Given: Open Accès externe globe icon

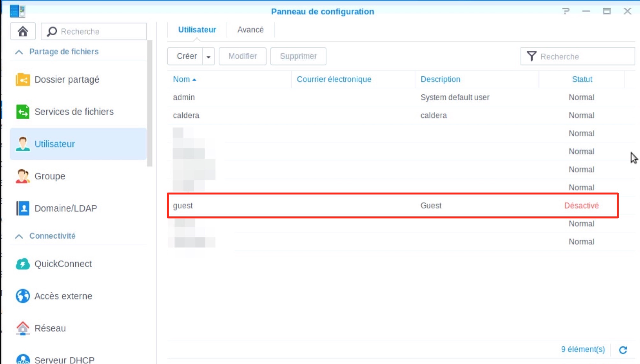Looking at the screenshot, I should [x=23, y=296].
